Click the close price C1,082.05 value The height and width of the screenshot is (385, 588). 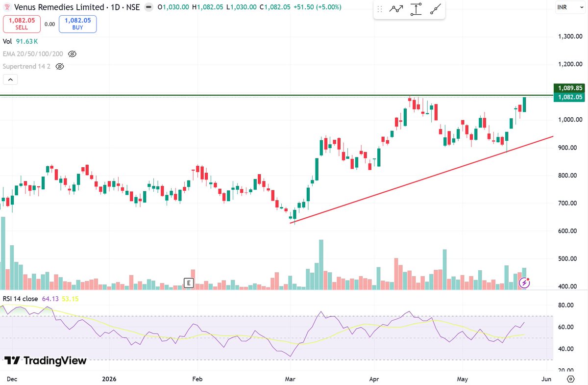point(276,7)
